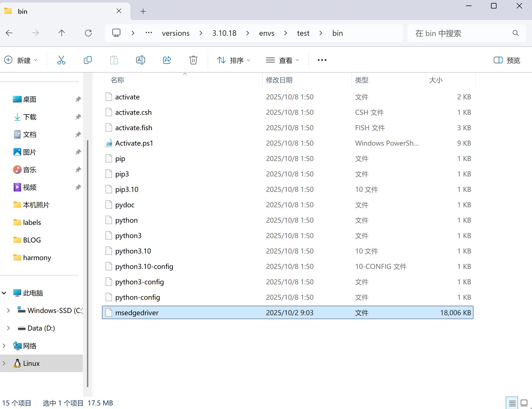Click the envs breadcrumb segment
This screenshot has height=409, width=532.
click(x=267, y=33)
